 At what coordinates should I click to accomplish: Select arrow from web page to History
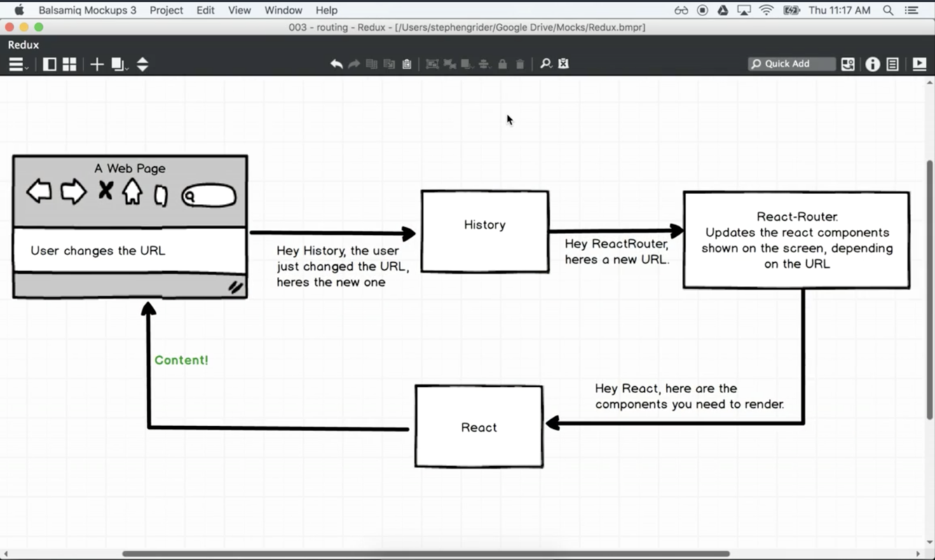pyautogui.click(x=333, y=233)
